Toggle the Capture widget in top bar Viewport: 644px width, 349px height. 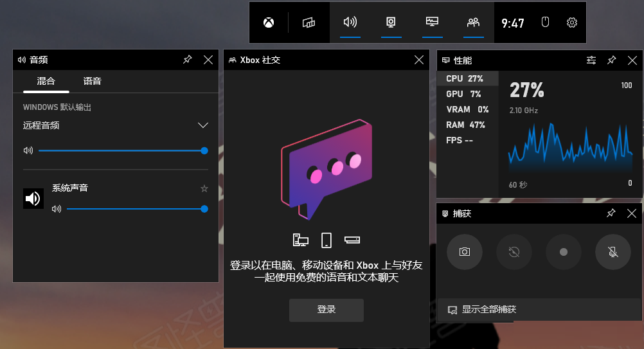[391, 22]
